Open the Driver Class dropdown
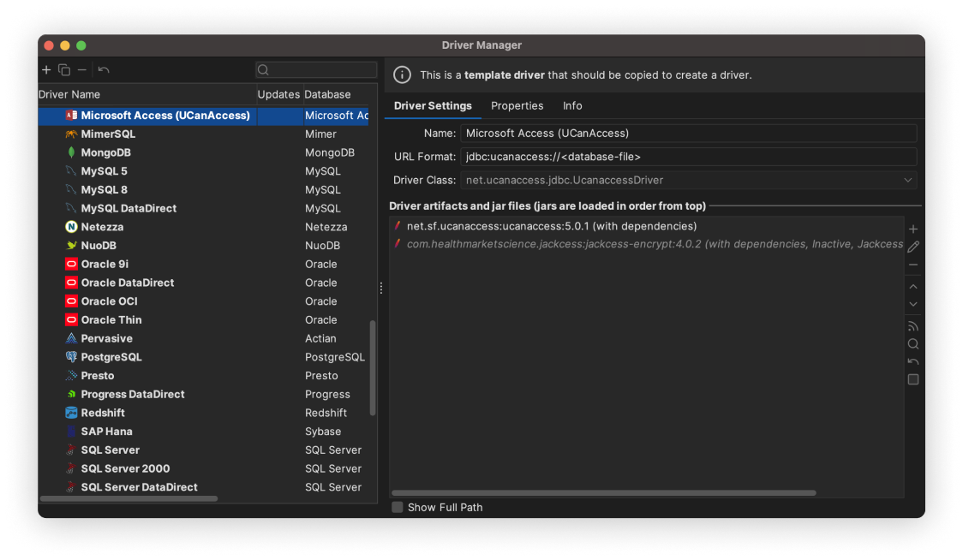The image size is (963, 560). click(x=907, y=181)
